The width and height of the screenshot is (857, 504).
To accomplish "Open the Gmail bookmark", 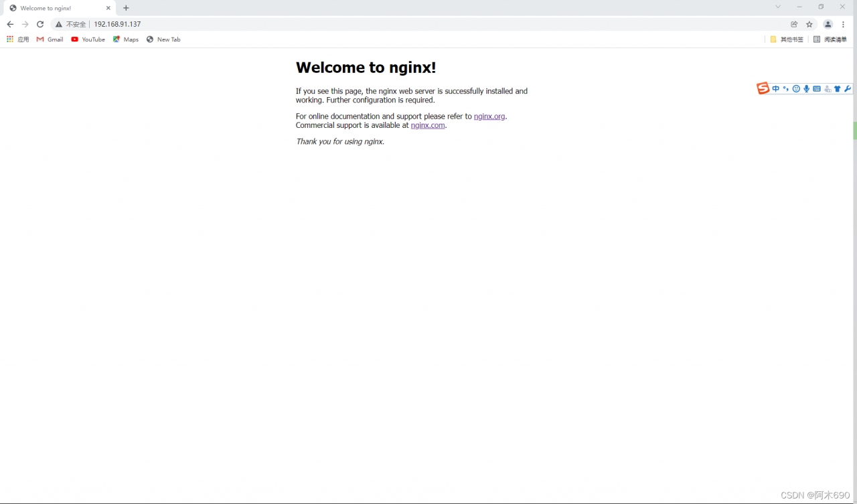I will (x=50, y=39).
